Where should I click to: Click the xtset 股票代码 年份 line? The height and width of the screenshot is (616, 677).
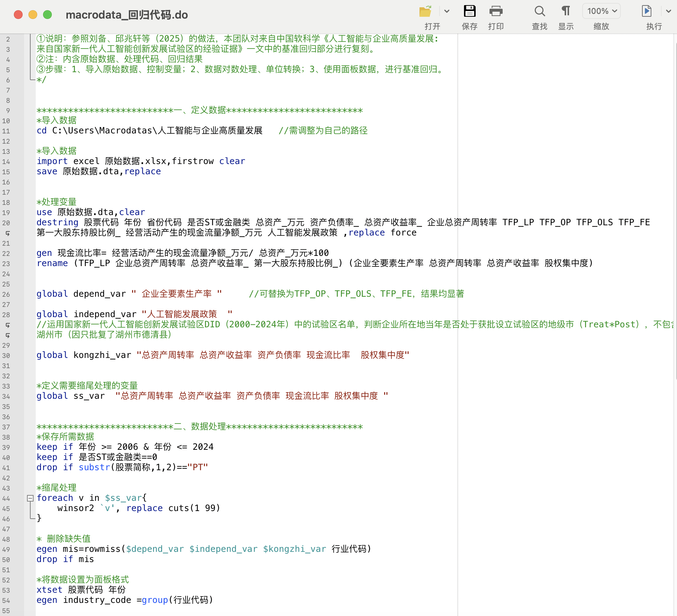point(81,590)
